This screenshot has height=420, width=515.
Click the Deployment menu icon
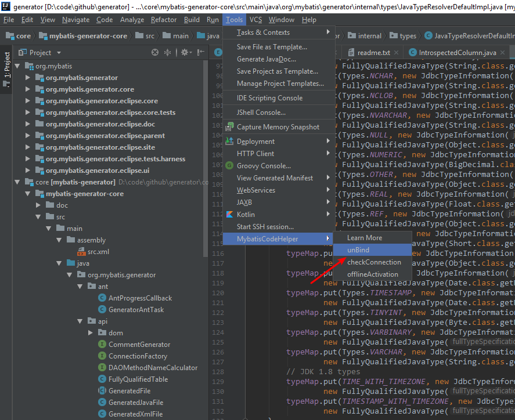(230, 142)
